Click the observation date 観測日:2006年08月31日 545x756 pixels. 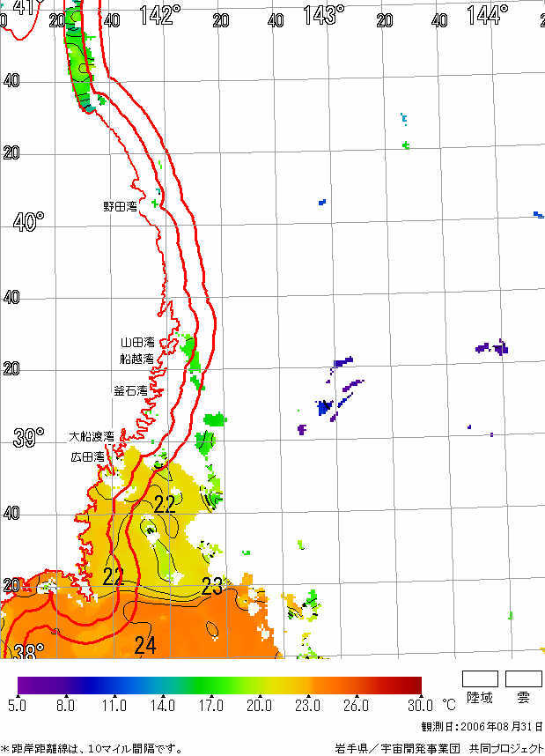coord(482,727)
